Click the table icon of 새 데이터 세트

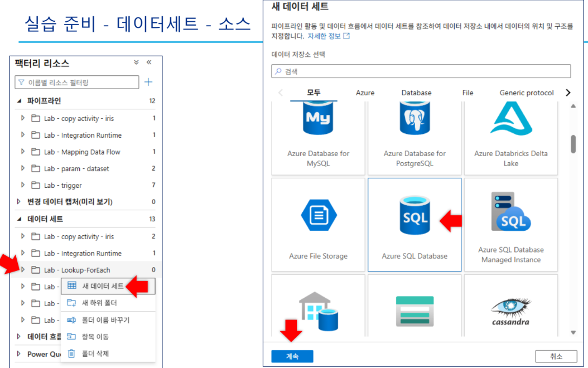(x=71, y=285)
